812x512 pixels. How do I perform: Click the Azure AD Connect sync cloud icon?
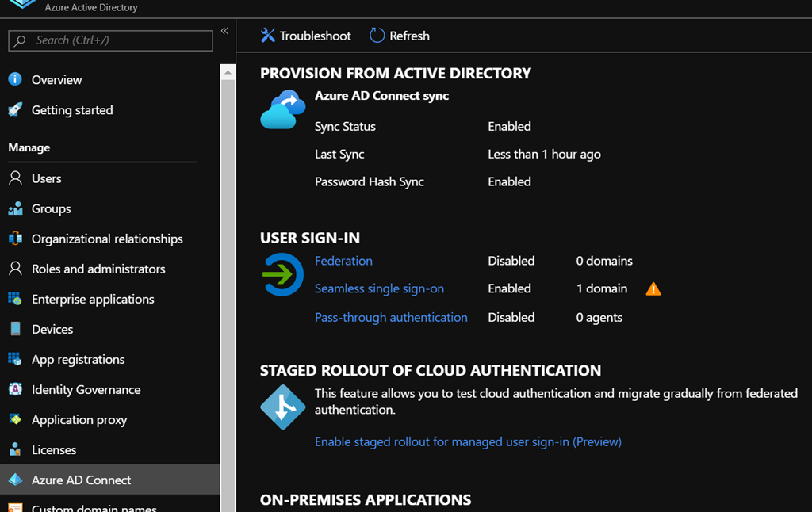point(282,109)
